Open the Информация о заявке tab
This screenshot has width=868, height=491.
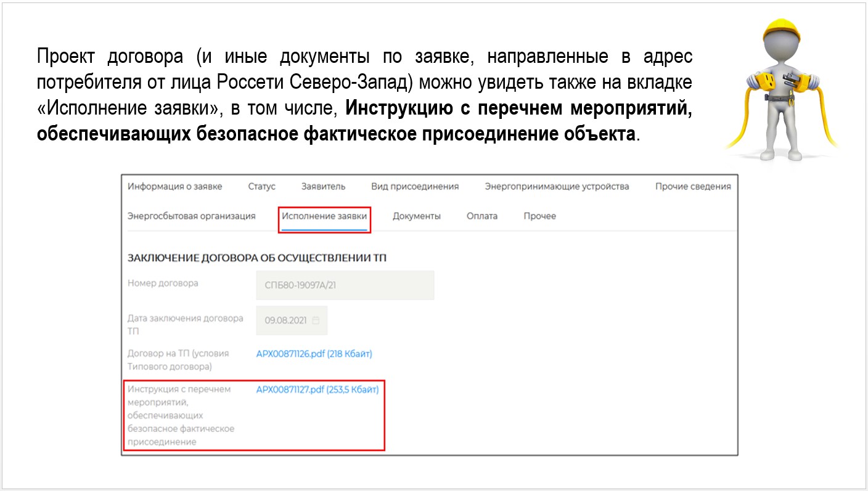[x=174, y=187]
